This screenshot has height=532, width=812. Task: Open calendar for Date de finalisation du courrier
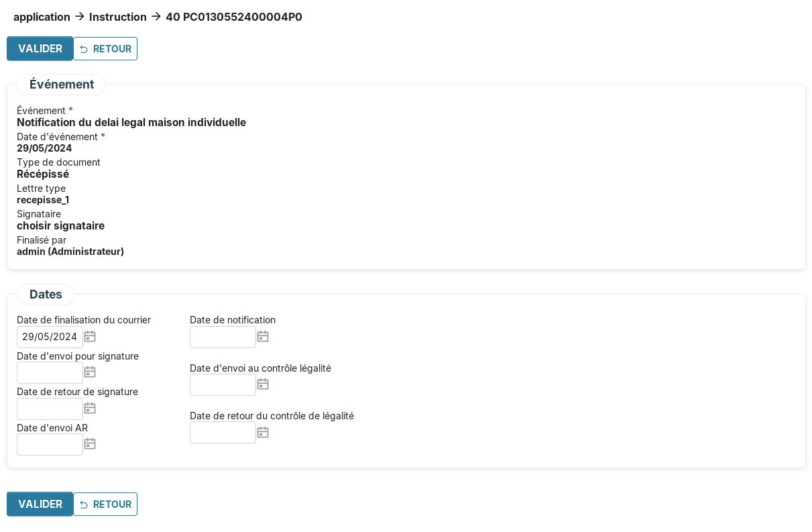tap(90, 336)
